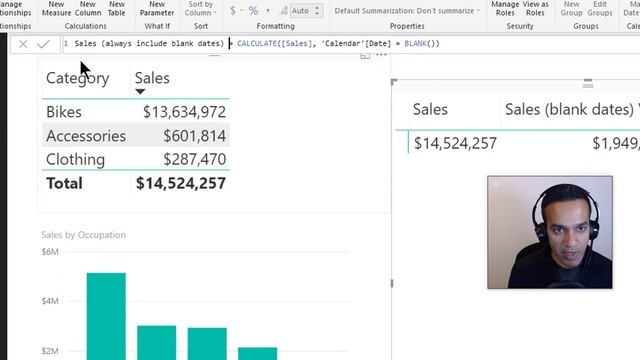
Task: Click New Measure in Calculations group
Action: [56, 9]
